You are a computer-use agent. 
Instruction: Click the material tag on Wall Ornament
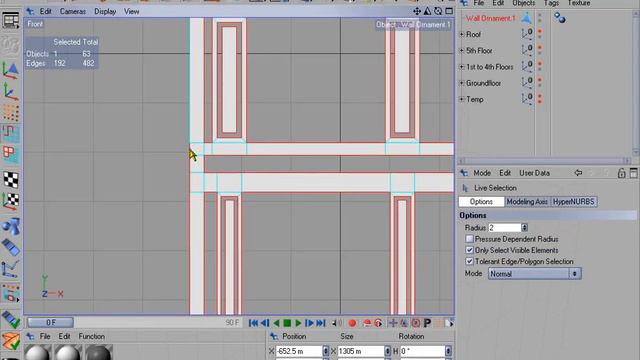[x=560, y=18]
